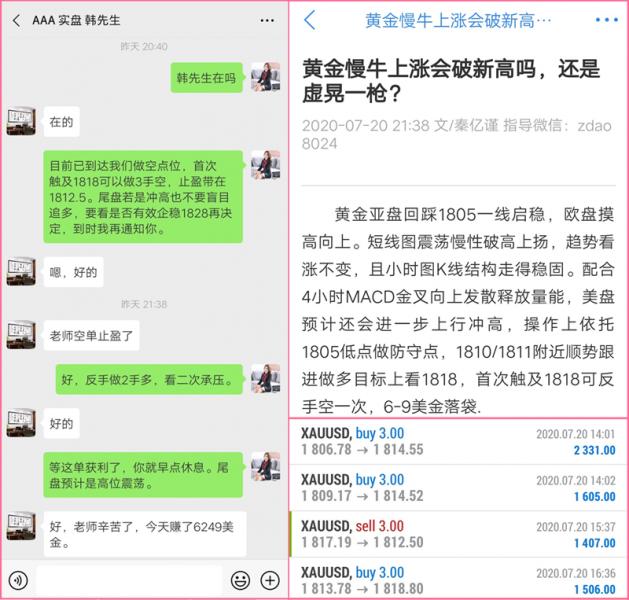629x600 pixels.
Task: Tap profit value 1 605.00
Action: tap(595, 497)
